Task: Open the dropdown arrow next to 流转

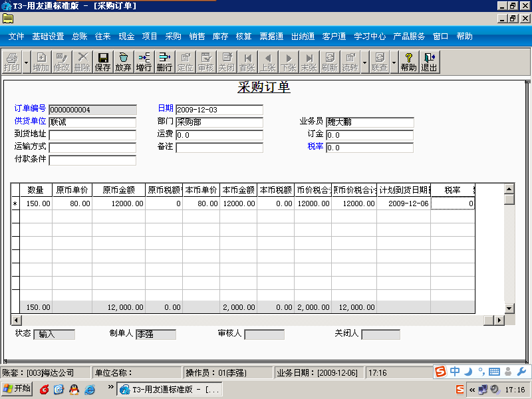Action: pos(364,62)
